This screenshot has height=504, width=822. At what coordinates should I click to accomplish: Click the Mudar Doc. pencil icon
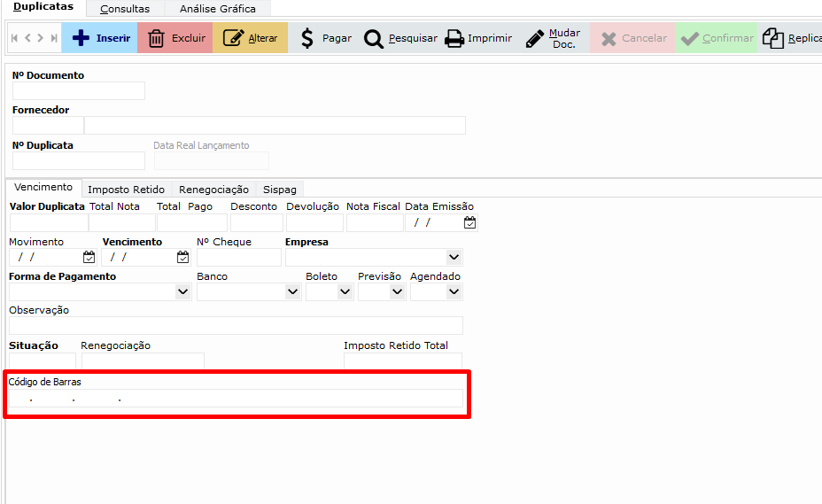pos(535,39)
